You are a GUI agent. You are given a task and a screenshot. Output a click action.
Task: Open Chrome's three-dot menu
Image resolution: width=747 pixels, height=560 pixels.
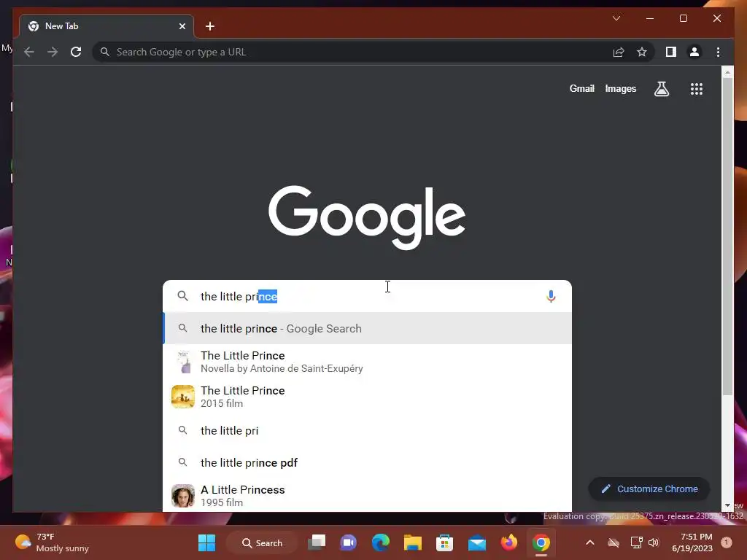(718, 52)
